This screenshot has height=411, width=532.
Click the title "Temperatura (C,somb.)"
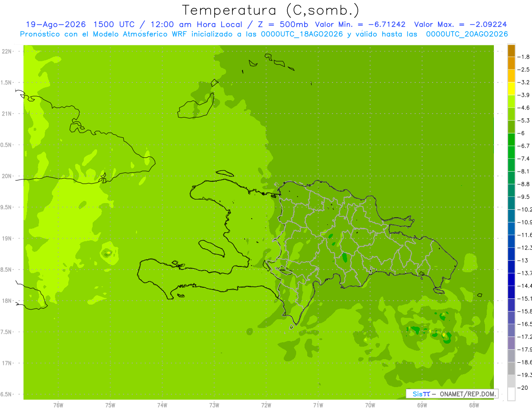(271, 10)
